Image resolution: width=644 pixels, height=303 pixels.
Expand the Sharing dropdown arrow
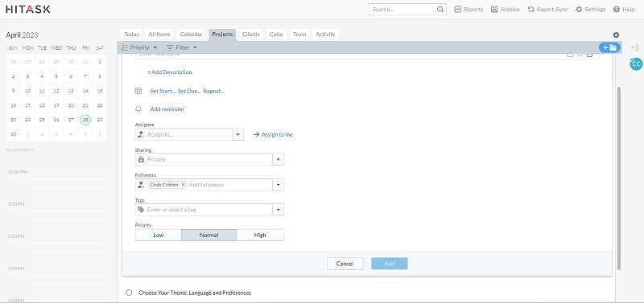[278, 159]
